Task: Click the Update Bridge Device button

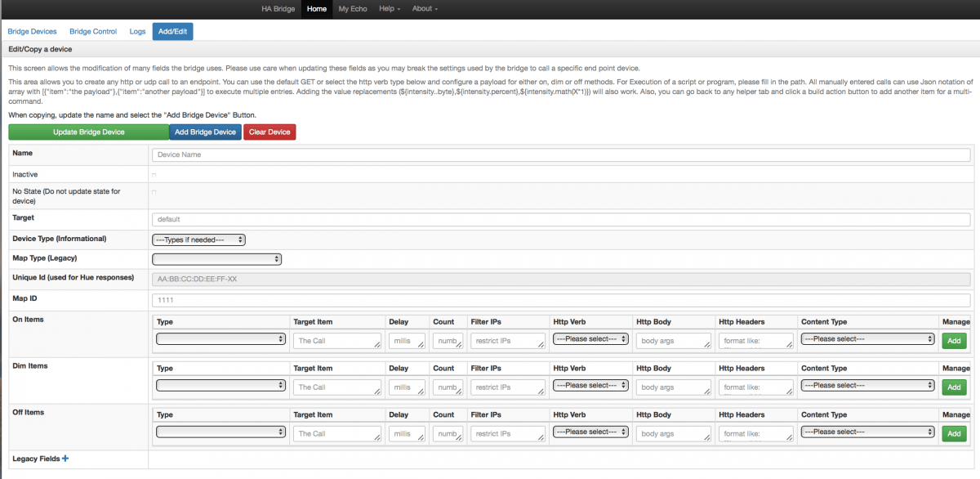Action: click(88, 132)
